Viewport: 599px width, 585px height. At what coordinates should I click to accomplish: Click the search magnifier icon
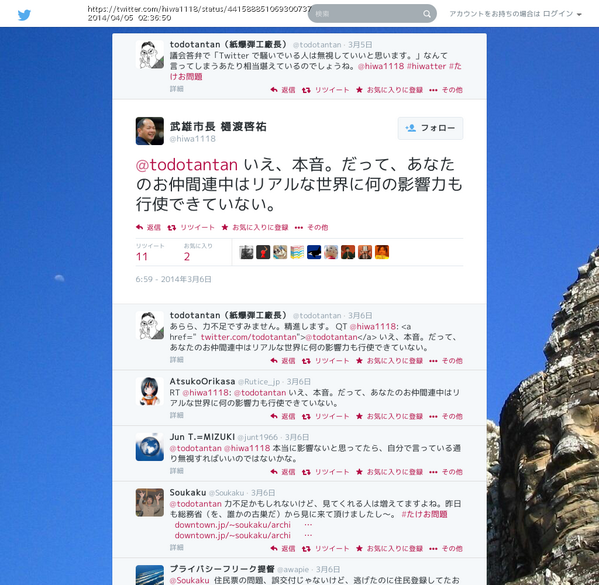(x=427, y=14)
